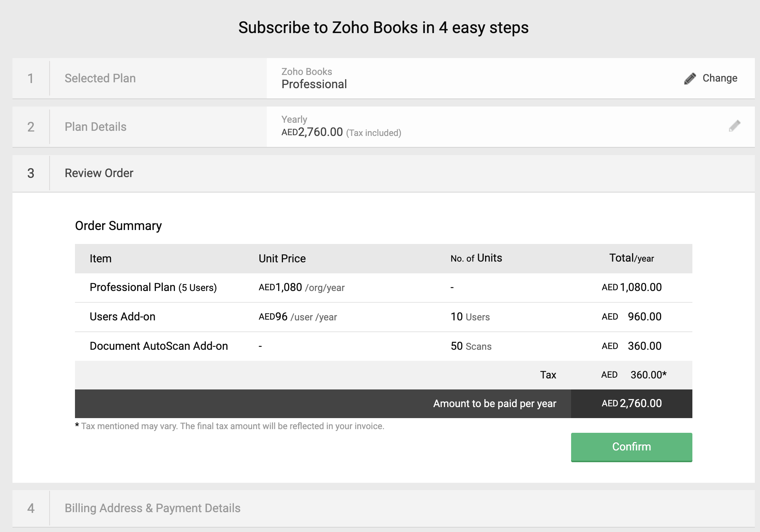Click the pencil icon beside Change
The height and width of the screenshot is (532, 760).
coord(690,79)
